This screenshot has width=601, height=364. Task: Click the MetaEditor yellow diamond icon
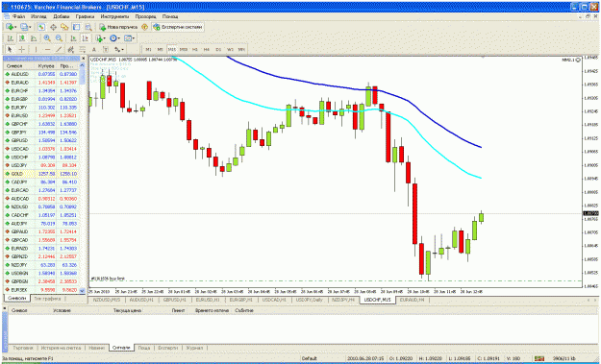point(144,27)
